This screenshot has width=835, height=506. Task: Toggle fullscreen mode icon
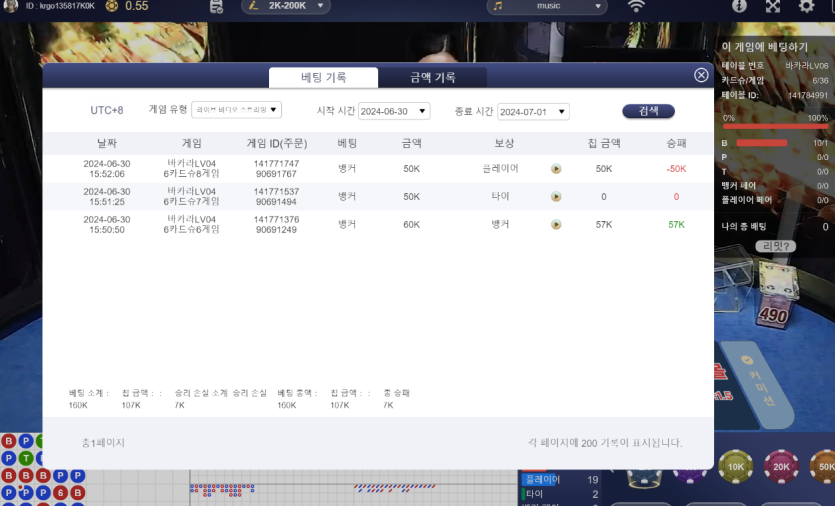click(x=773, y=6)
